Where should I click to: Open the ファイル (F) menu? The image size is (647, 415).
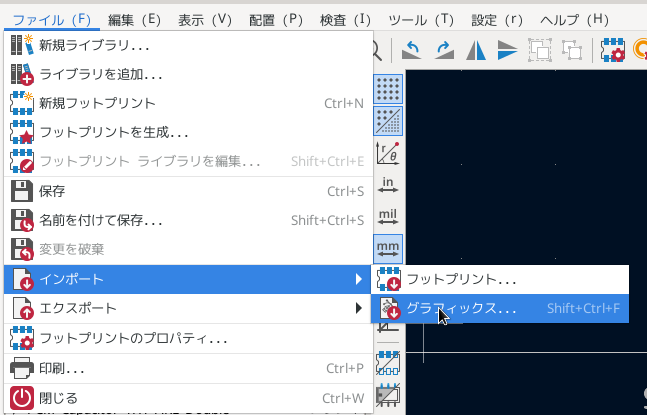52,20
